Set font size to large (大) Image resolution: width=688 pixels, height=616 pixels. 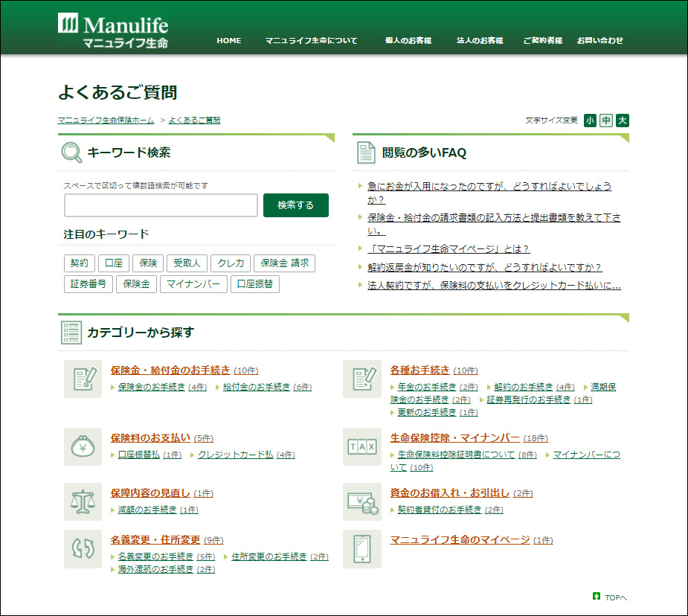click(x=623, y=121)
